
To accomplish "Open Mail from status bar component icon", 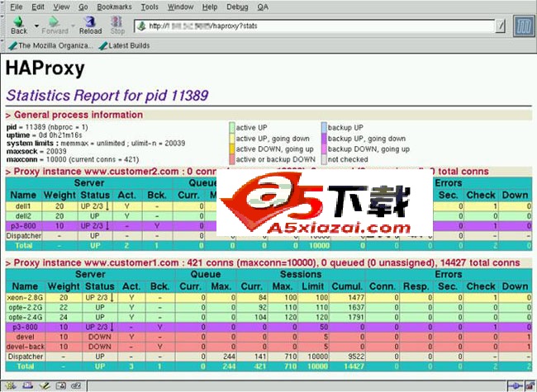I will [x=27, y=386].
